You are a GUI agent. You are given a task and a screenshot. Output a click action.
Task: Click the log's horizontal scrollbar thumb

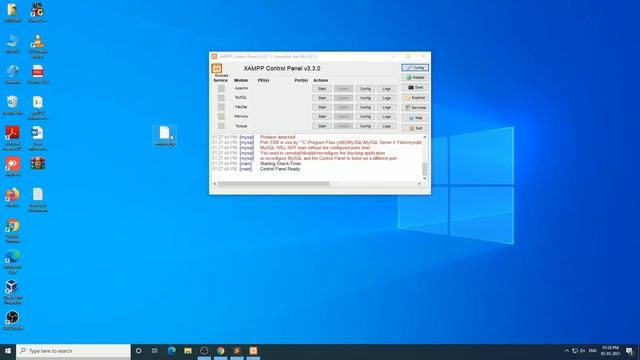pyautogui.click(x=273, y=184)
